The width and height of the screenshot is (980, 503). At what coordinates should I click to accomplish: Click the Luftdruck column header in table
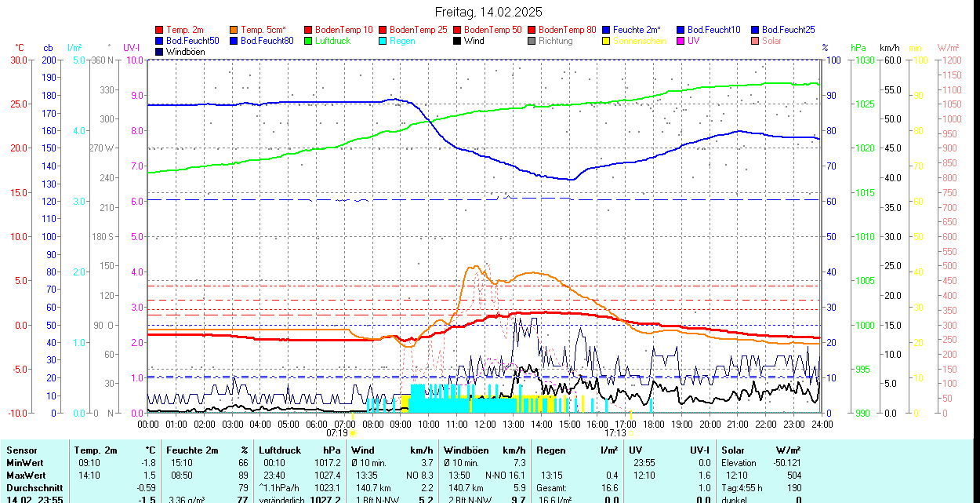(280, 450)
